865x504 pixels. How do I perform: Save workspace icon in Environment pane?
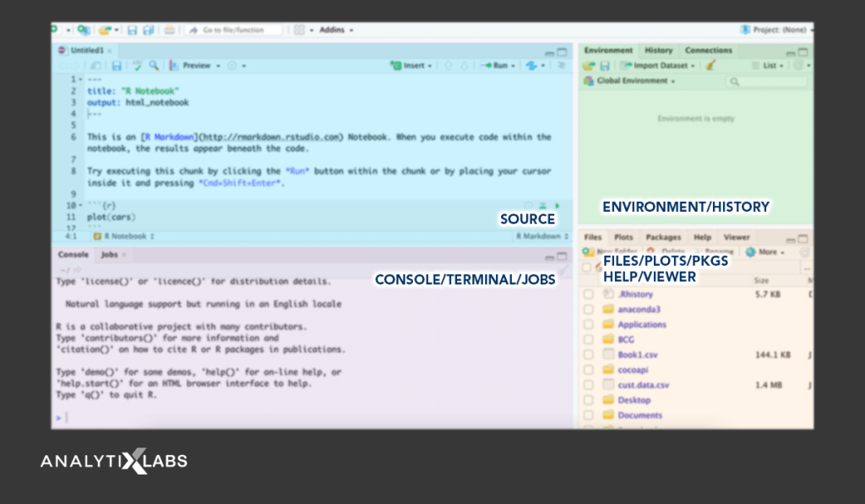click(x=605, y=66)
